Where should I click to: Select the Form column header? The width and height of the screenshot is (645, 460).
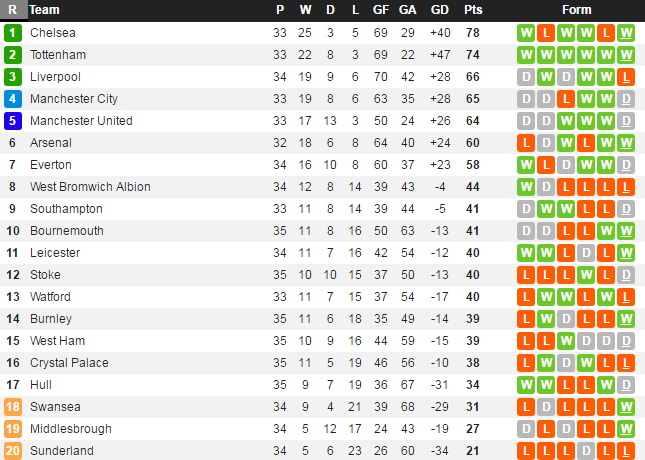(577, 10)
